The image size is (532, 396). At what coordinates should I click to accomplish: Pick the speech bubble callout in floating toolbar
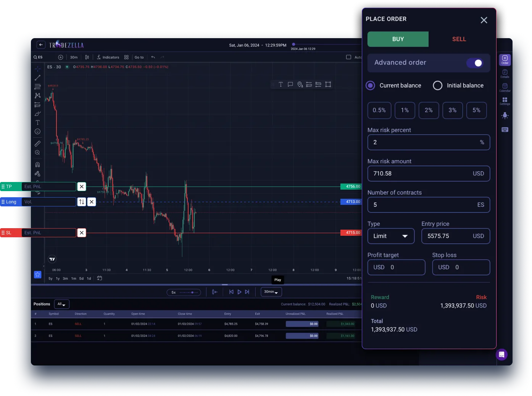290,84
